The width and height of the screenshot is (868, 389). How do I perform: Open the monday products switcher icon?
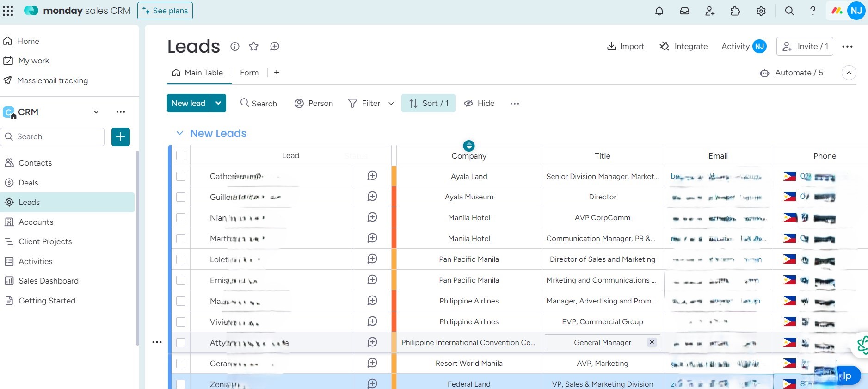tap(837, 11)
